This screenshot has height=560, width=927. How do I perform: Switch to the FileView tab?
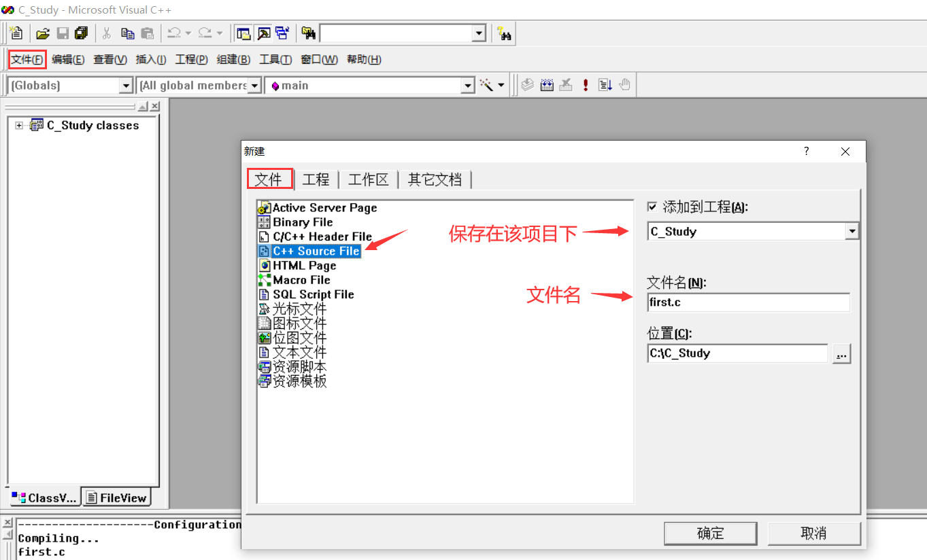point(116,497)
